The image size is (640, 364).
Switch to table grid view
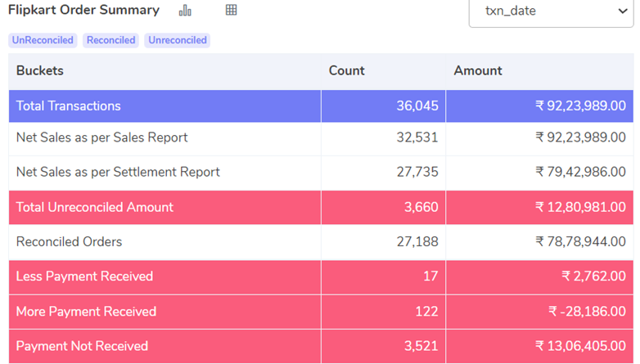[231, 10]
